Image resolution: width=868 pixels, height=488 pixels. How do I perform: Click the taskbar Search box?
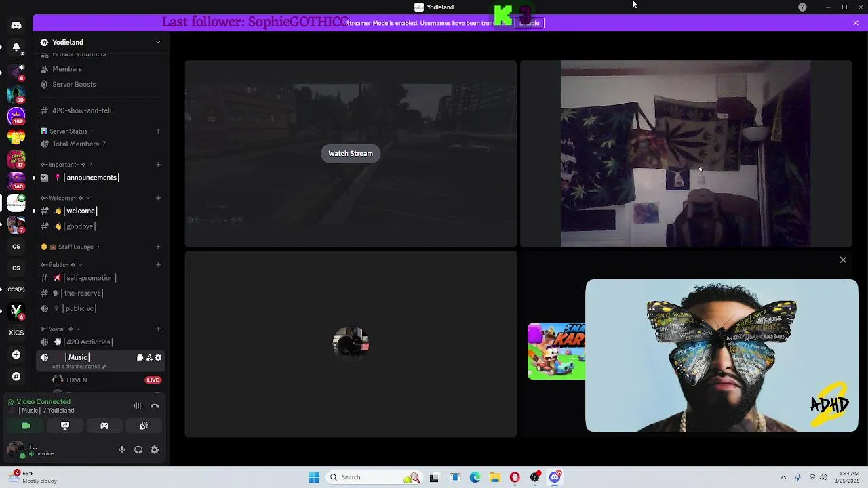coord(374,477)
